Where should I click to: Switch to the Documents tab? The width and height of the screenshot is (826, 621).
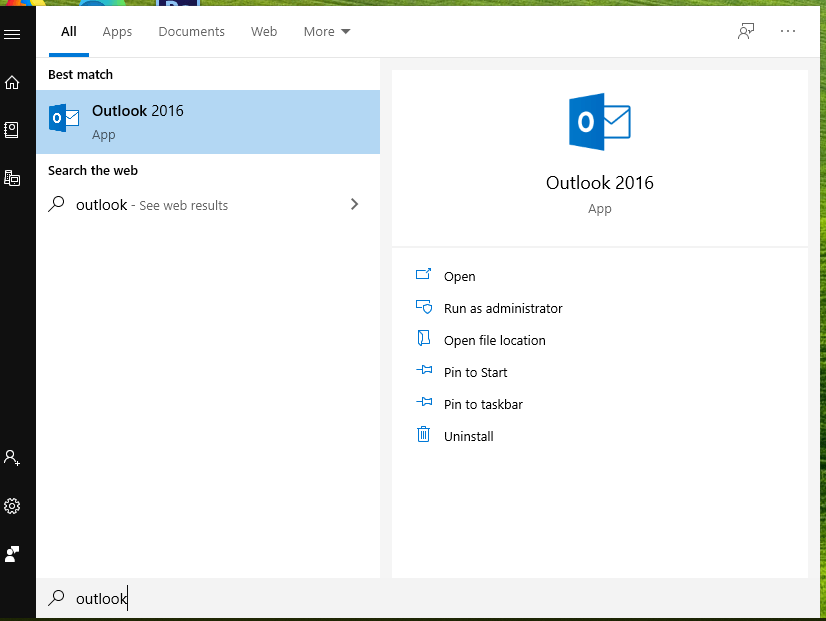pyautogui.click(x=191, y=32)
